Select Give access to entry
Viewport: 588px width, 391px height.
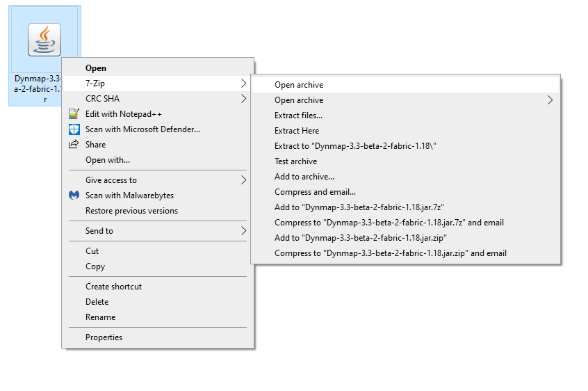coord(158,180)
